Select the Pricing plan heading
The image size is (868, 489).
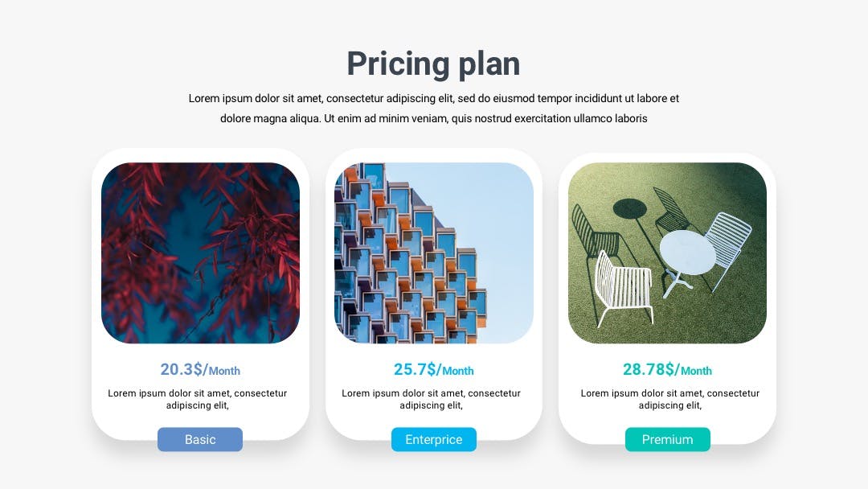coord(433,64)
